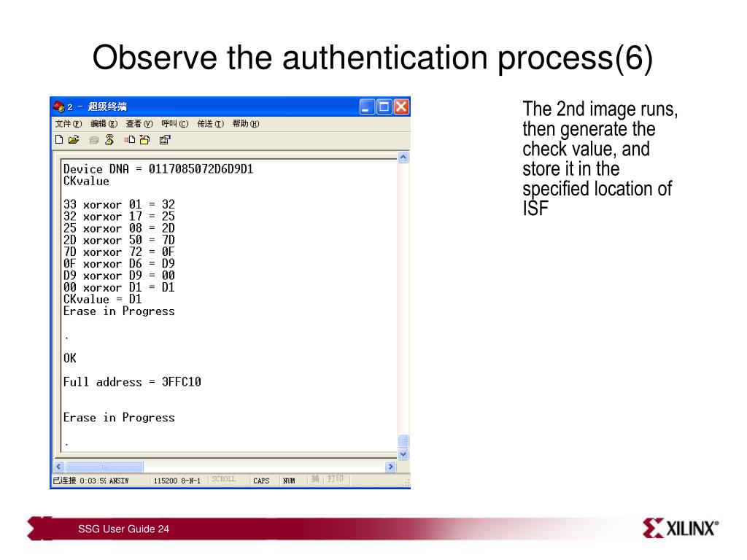Open the 查看(V) menu

pyautogui.click(x=139, y=124)
